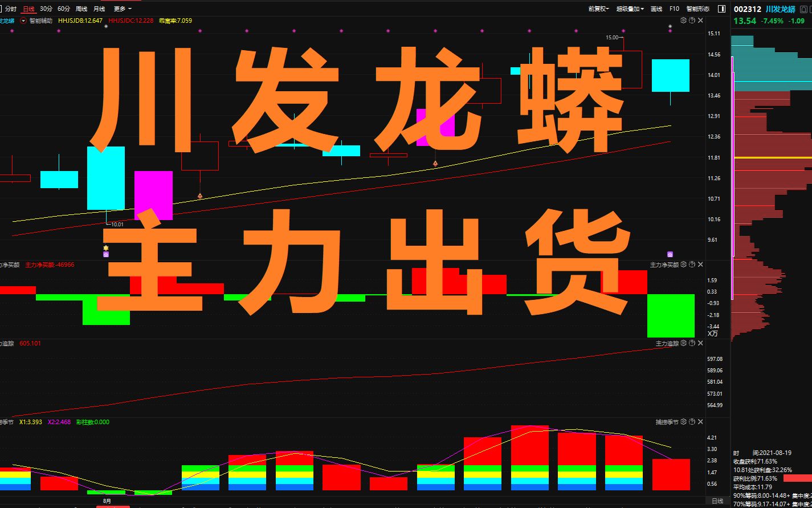This screenshot has width=812, height=508.
Task: Click the 605.101 主力追踪 value
Action: click(30, 343)
